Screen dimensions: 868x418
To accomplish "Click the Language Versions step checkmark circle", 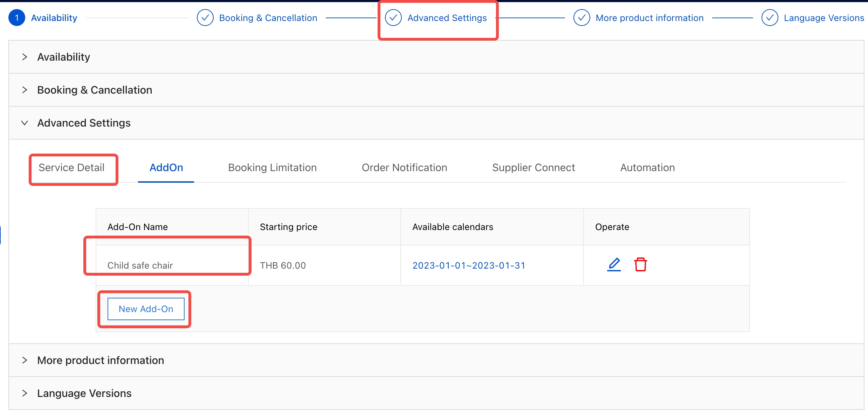I will click(770, 18).
